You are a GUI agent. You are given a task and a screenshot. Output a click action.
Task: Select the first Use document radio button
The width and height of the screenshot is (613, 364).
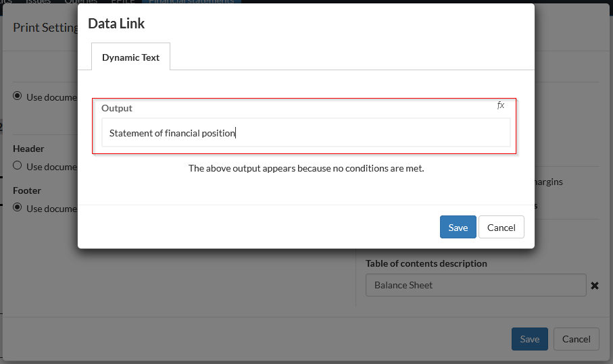pyautogui.click(x=18, y=96)
